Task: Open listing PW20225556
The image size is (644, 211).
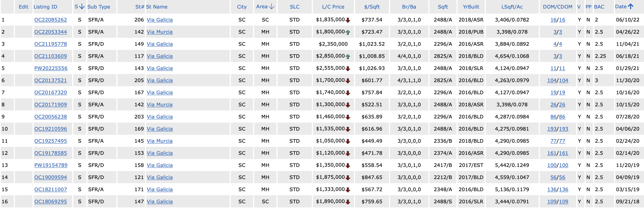Action: [51, 68]
